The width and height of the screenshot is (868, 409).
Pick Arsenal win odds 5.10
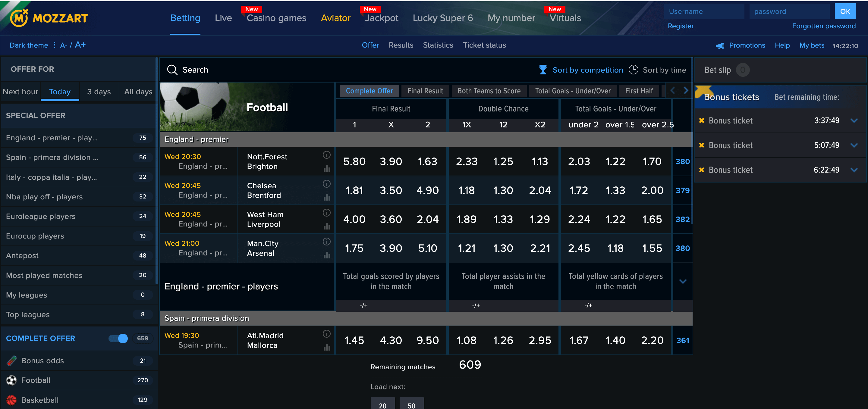(x=428, y=248)
